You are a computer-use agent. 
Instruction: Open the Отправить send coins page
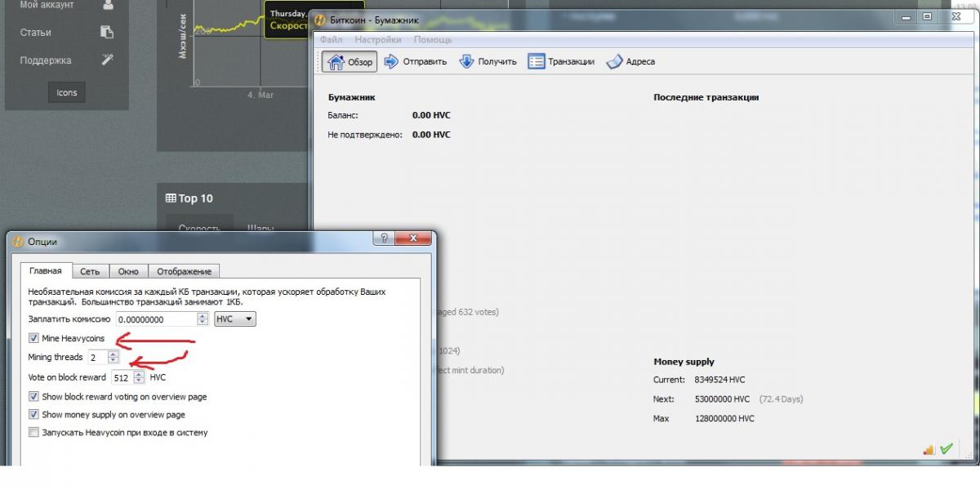pos(415,61)
